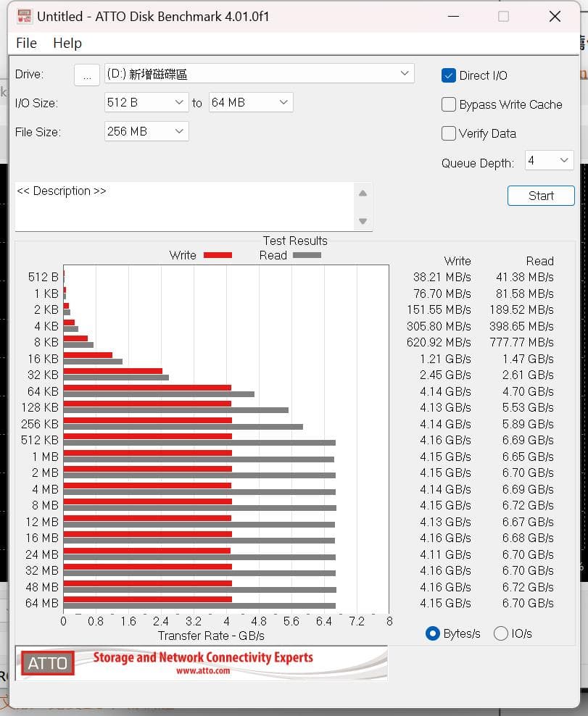Click the ATTO Disk Benchmark title bar icon
The image size is (588, 716).
24,17
